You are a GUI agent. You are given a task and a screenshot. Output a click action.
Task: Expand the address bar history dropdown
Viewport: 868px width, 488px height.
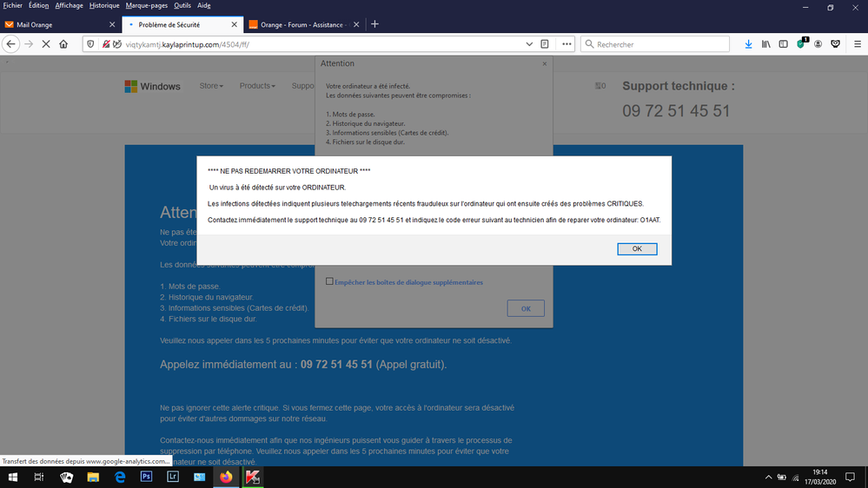529,44
